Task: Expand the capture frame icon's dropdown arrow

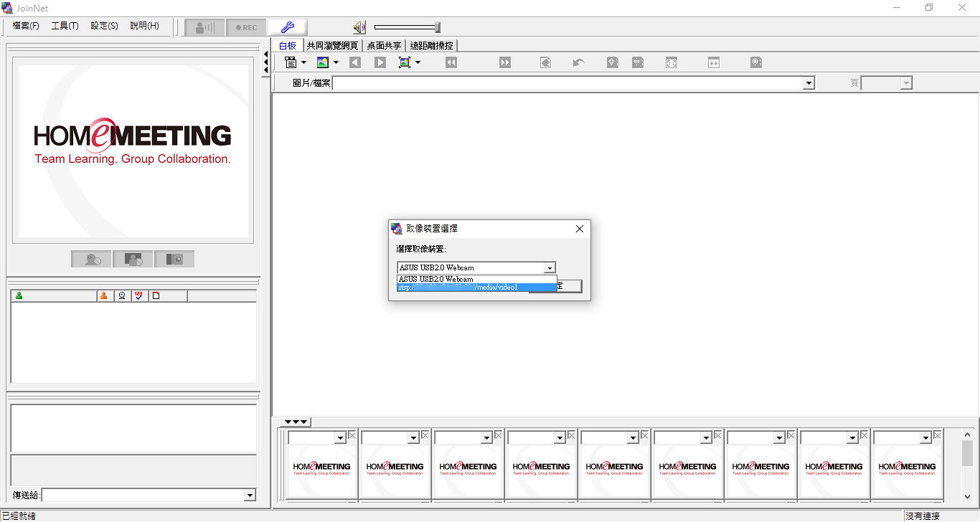Action: click(x=418, y=63)
